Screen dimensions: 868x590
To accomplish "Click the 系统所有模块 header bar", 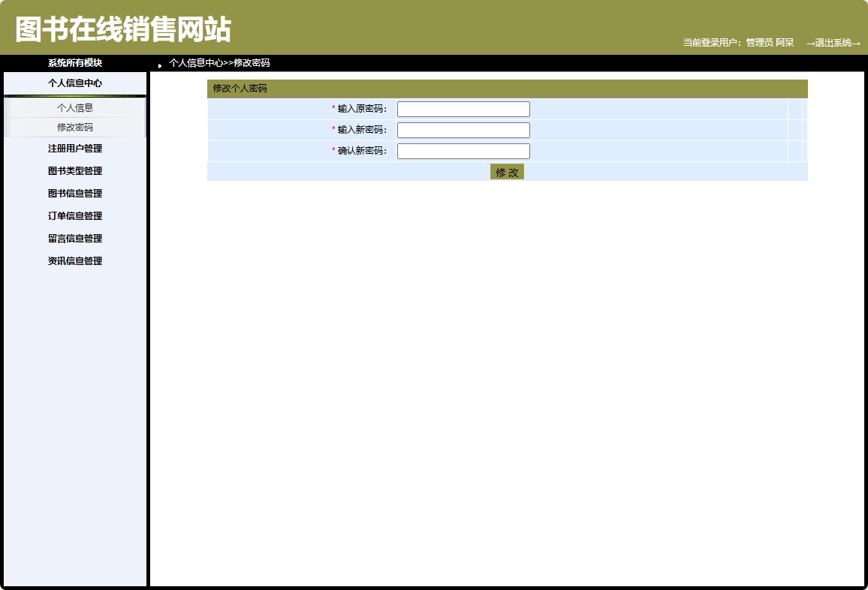I will click(x=73, y=63).
